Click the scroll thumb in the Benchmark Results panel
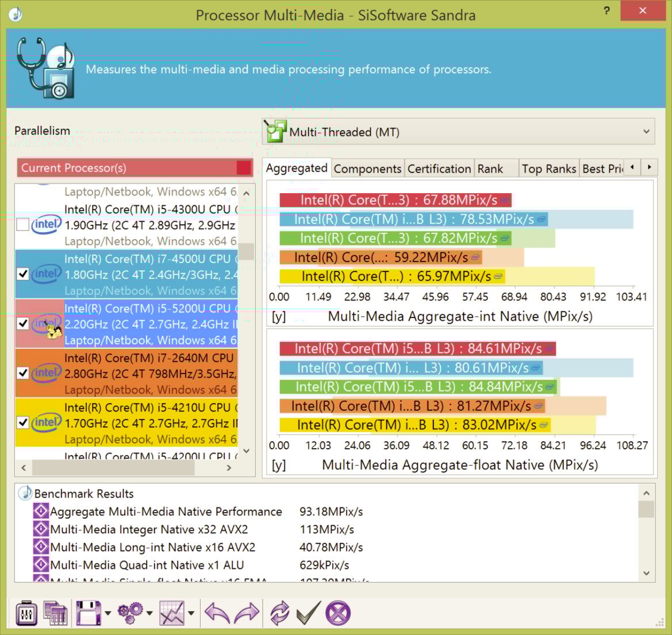This screenshot has height=635, width=672. [x=646, y=510]
